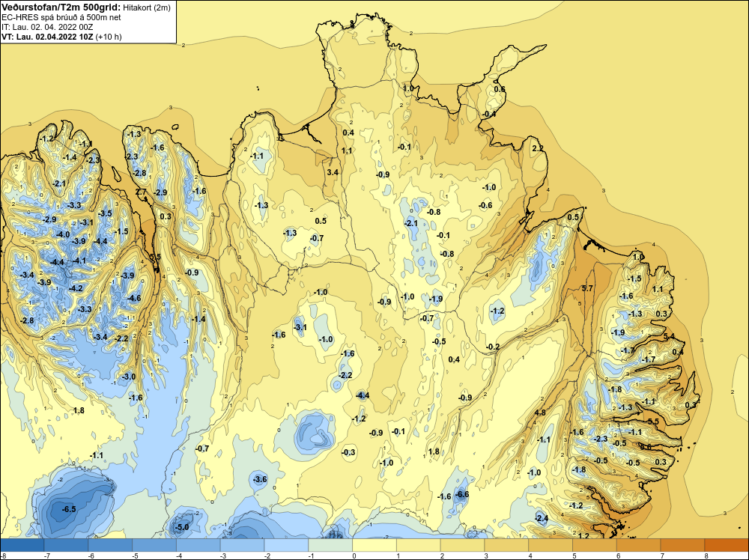Click the legend scale label '-7'
The image size is (749, 560).
[x=46, y=556]
